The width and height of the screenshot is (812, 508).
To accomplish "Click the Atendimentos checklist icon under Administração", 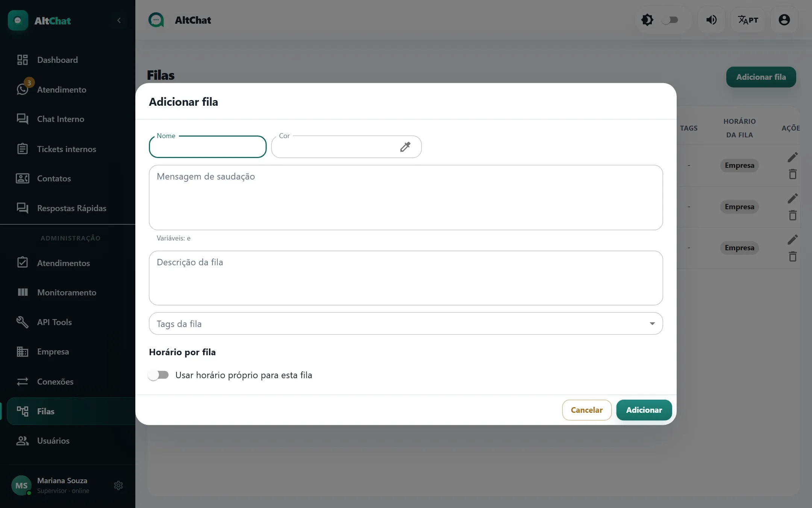I will coord(23,262).
